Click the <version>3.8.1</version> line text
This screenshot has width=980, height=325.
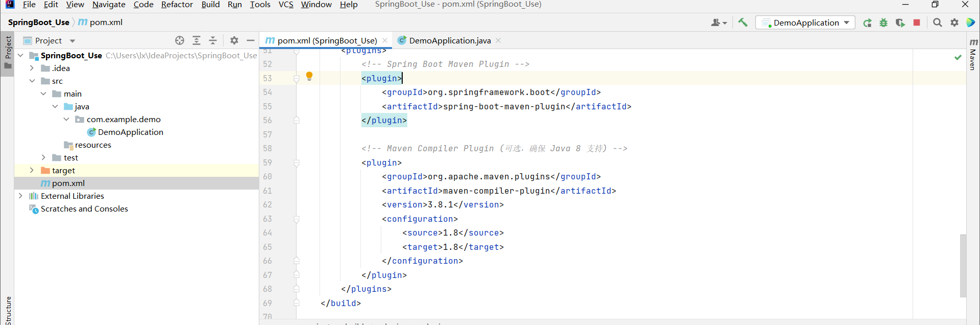443,204
